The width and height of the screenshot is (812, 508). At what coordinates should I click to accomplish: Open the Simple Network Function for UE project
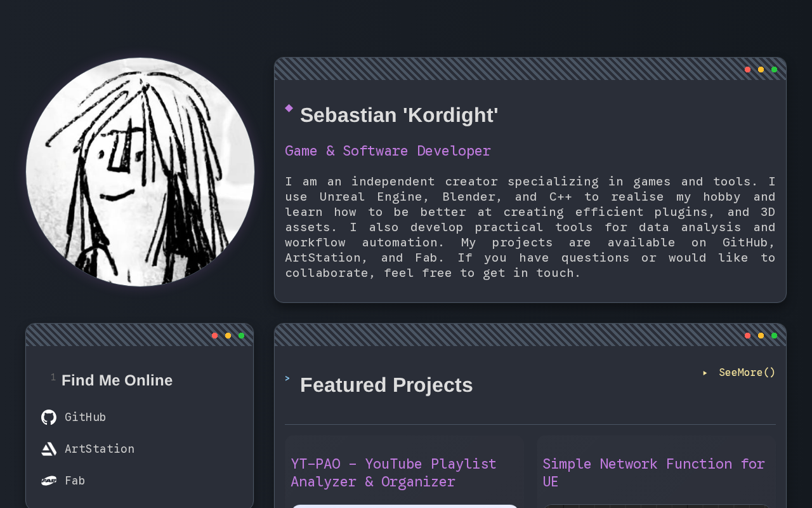tap(654, 472)
